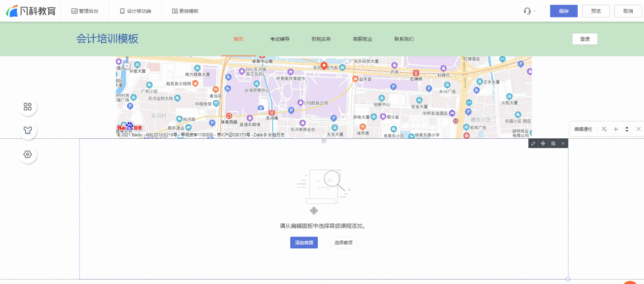Click the small drag handle below map
Viewport: 644px width, 284px height.
click(324, 141)
